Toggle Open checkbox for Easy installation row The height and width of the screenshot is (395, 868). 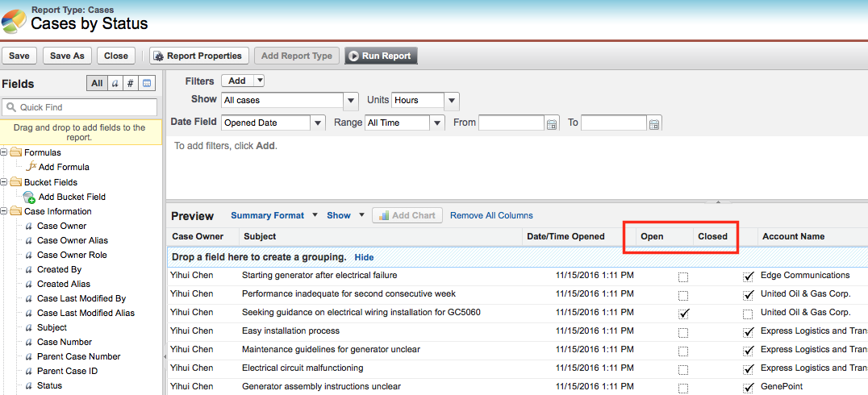pos(683,332)
